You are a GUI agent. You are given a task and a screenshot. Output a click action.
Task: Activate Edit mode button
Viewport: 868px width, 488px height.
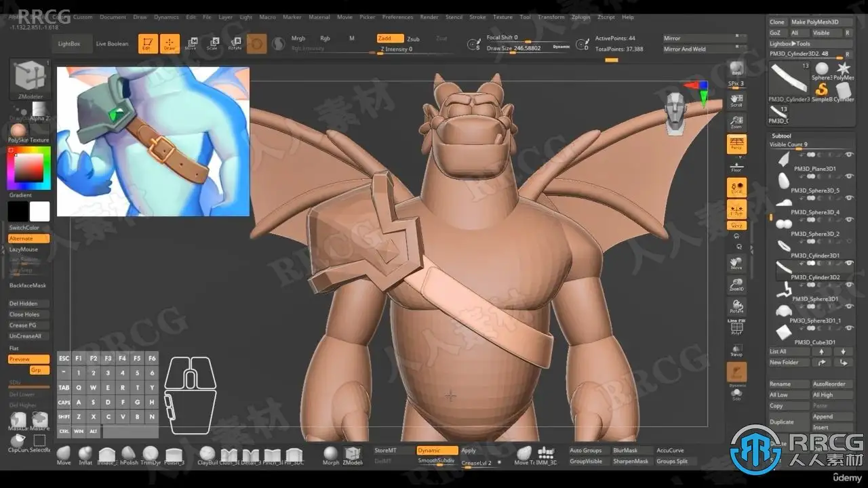[147, 43]
